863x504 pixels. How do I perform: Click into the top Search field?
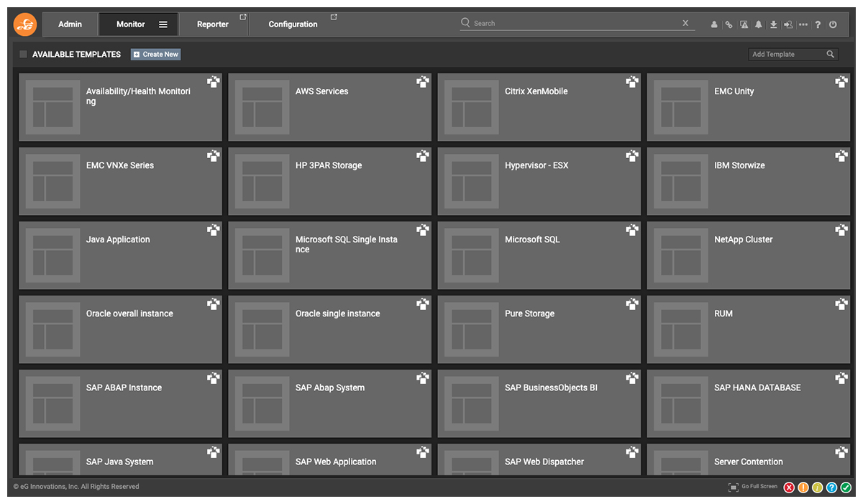point(577,23)
